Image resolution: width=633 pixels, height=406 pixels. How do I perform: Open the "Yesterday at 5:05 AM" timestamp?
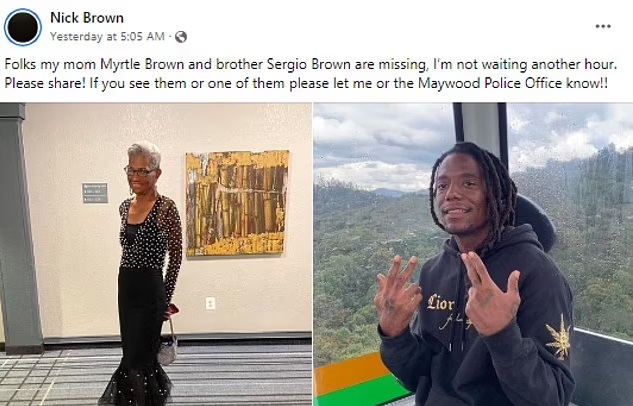107,37
